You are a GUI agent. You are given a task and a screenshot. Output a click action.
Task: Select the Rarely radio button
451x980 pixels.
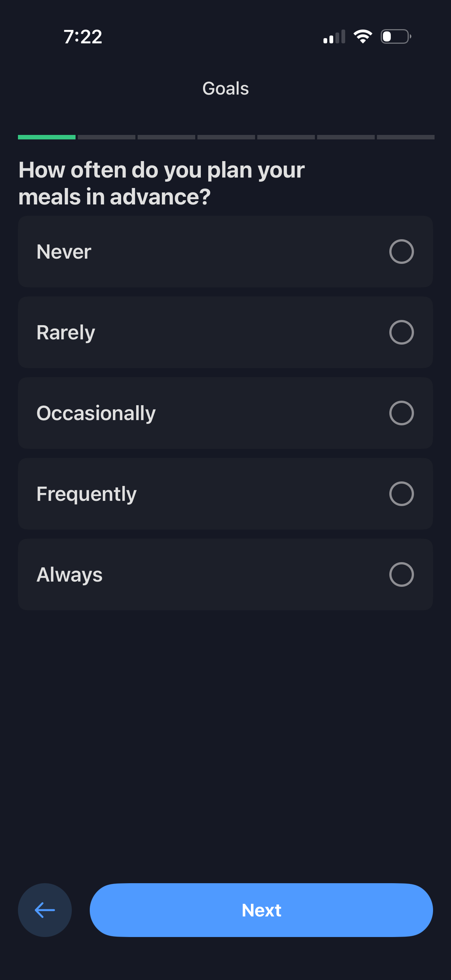point(401,332)
